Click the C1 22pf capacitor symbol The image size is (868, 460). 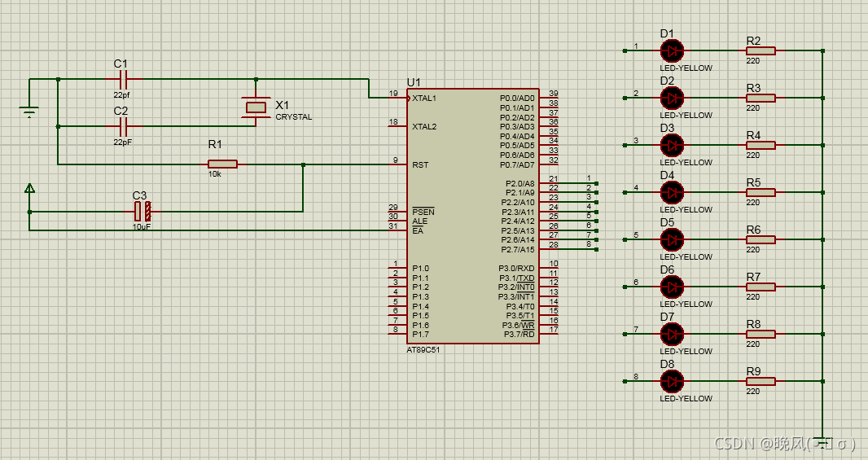(124, 79)
